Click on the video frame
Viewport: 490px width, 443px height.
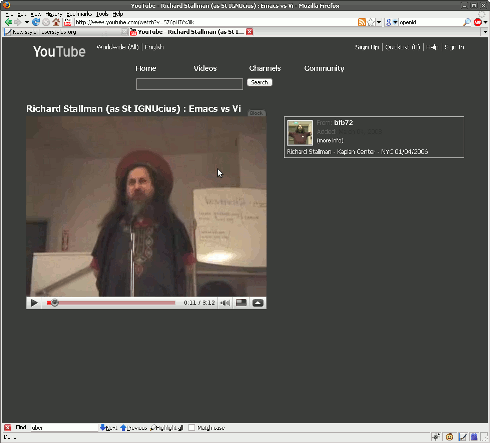tap(146, 206)
